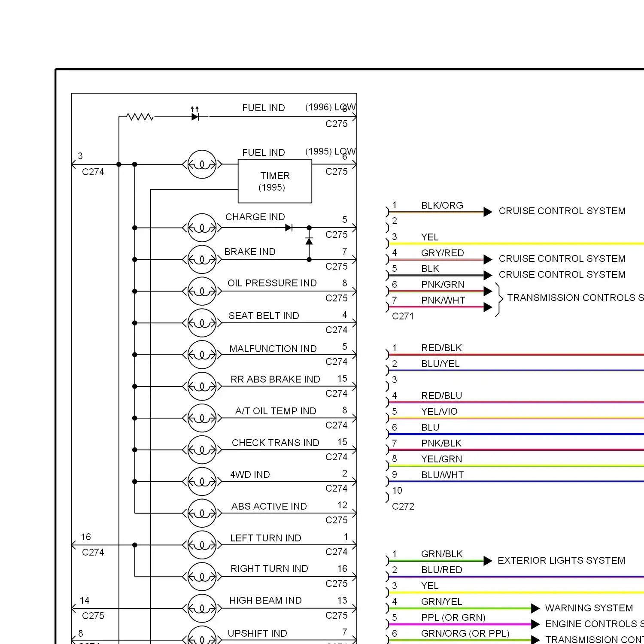Click the RED/BLK wire color label
Screen dimensions: 644x644
tap(441, 348)
